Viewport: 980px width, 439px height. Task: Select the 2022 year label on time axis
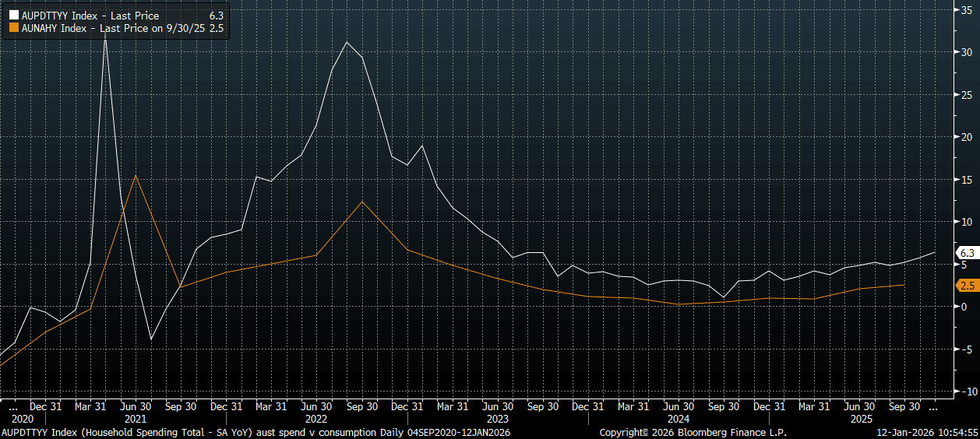pos(316,419)
